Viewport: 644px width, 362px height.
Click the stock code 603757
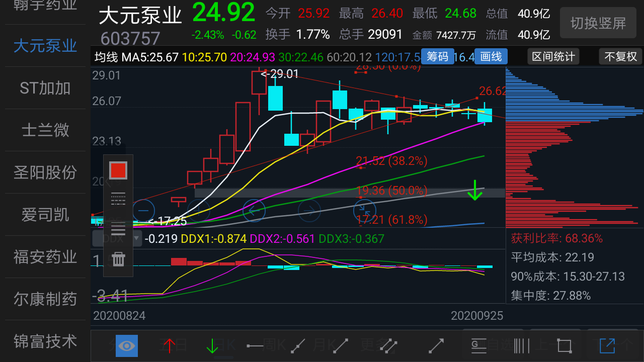coord(130,38)
